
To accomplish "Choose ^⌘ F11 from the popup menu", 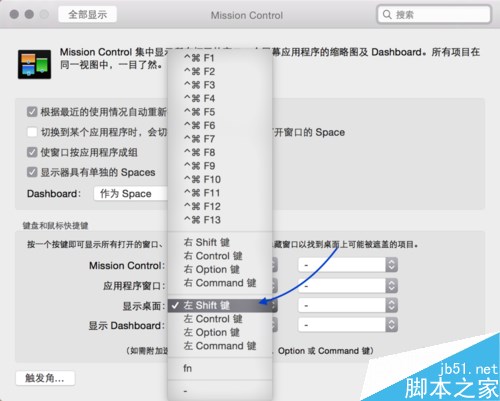I will click(x=220, y=193).
